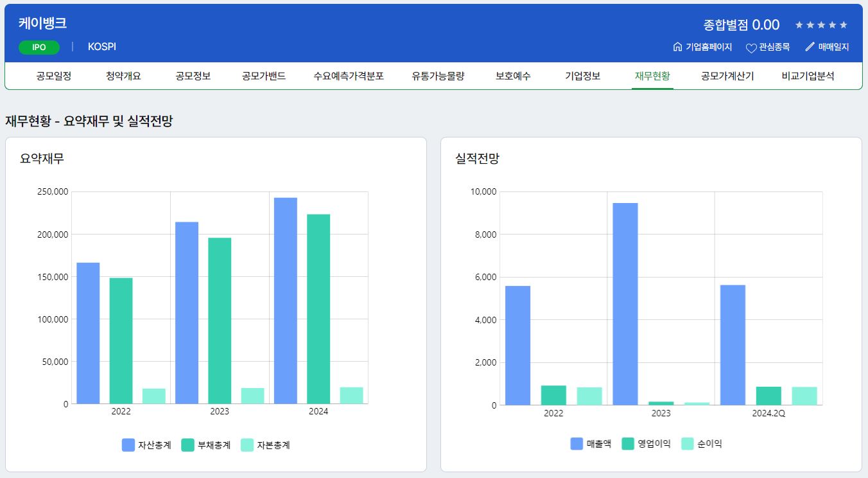Viewport: 868px width, 478px height.
Task: Click the pencil icon for 매매일지
Action: click(x=810, y=47)
